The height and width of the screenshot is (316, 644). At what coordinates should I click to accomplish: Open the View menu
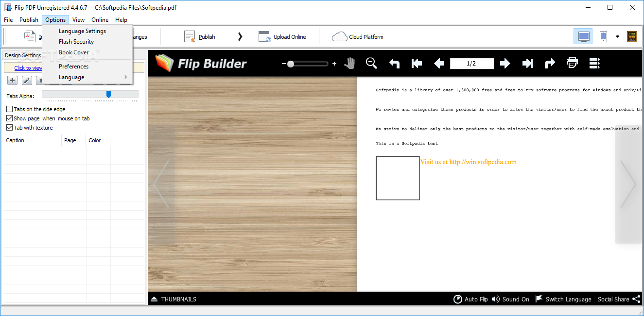click(x=78, y=20)
